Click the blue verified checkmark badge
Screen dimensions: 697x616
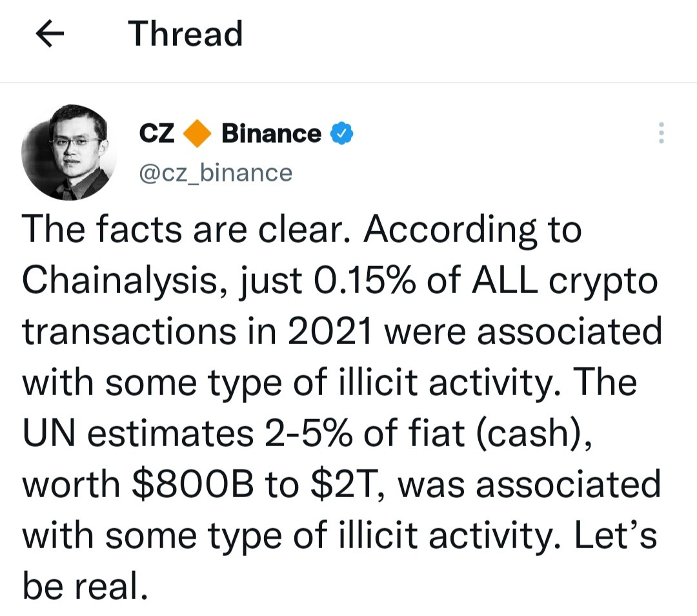341,133
